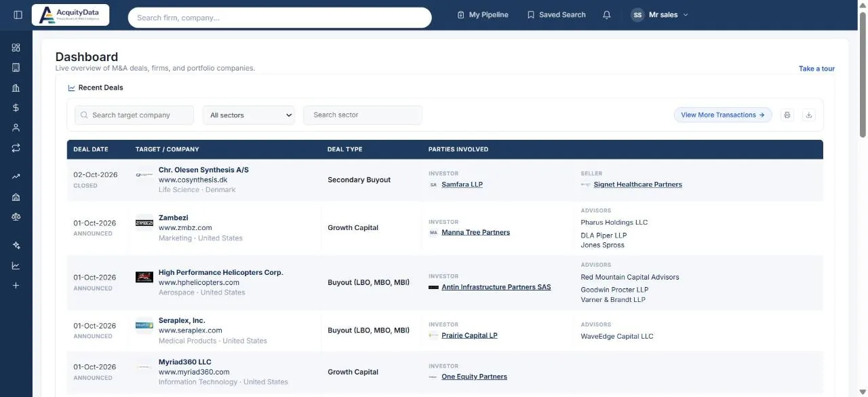Image resolution: width=868 pixels, height=397 pixels.
Task: Click the DEAL TYPE column header
Action: click(345, 149)
